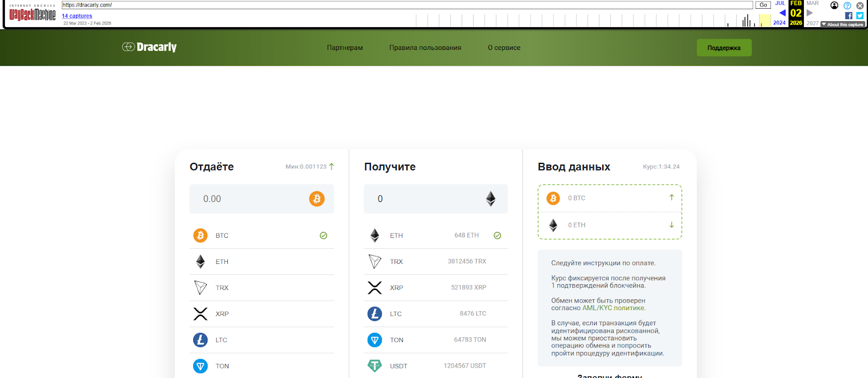Pick the XRP icon in the Отдаёте list
Viewport: 868px width, 378px height.
(x=200, y=314)
